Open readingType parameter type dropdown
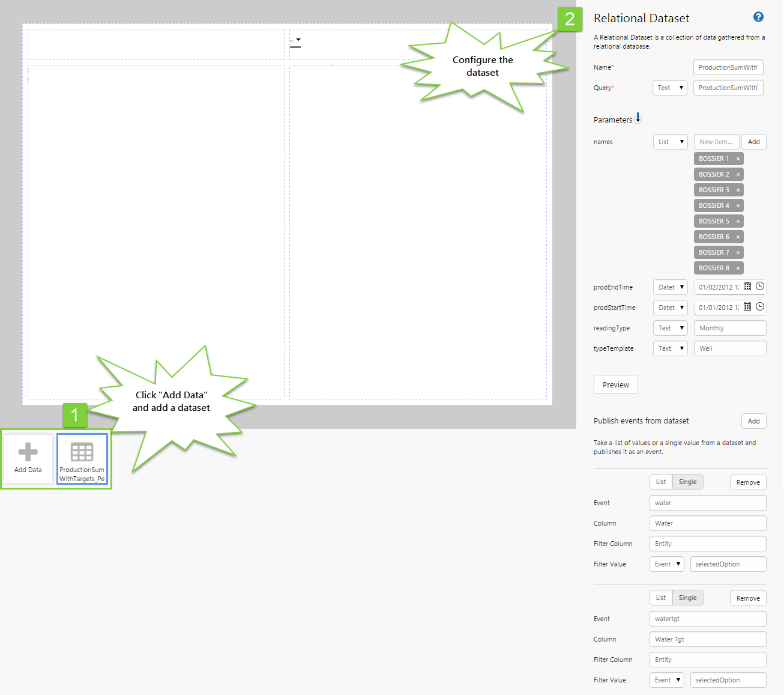 click(670, 329)
